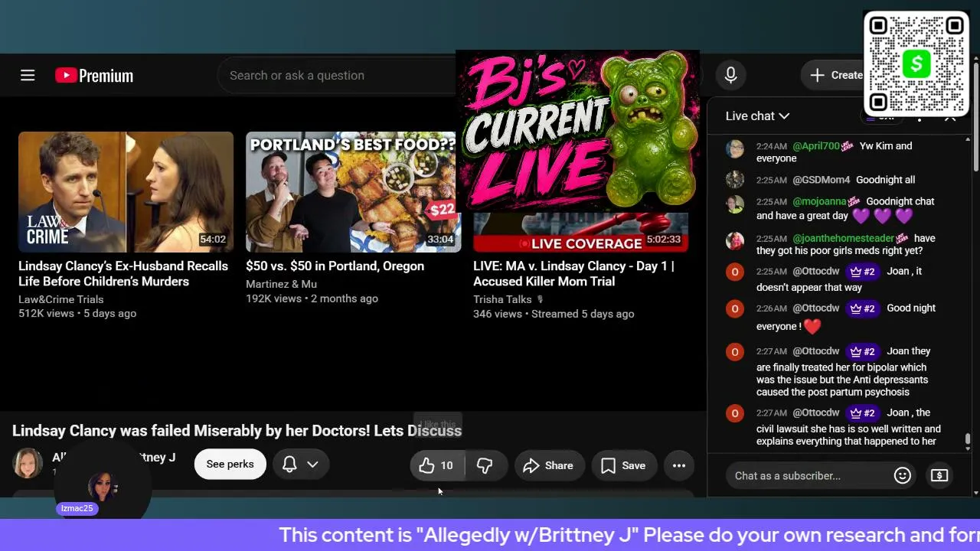
Task: Open title "$50 vs. $50 in Portland, Oregon"
Action: click(x=335, y=266)
